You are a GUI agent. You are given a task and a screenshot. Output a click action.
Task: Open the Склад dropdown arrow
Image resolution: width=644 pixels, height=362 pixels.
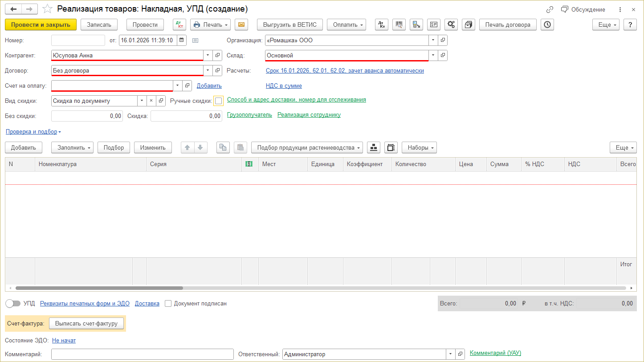433,56
